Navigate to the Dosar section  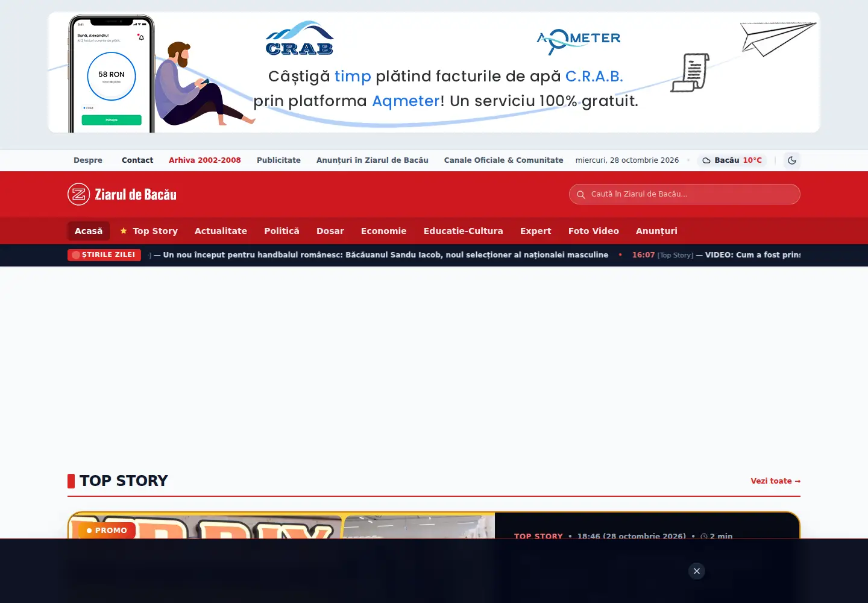[x=330, y=231]
